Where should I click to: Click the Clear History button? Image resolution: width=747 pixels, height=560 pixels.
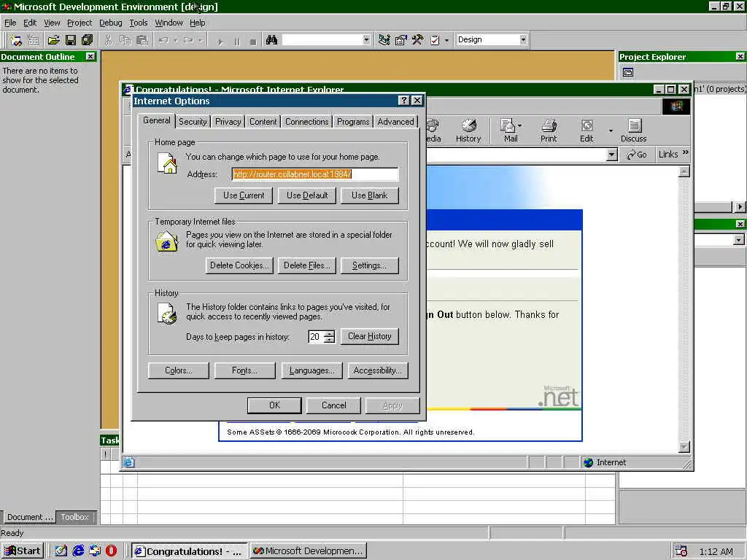tap(370, 336)
